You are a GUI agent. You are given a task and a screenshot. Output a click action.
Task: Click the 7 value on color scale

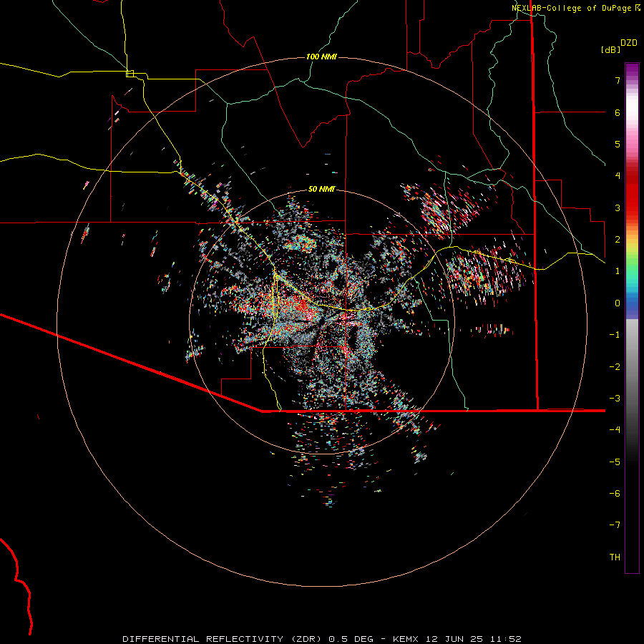(618, 80)
